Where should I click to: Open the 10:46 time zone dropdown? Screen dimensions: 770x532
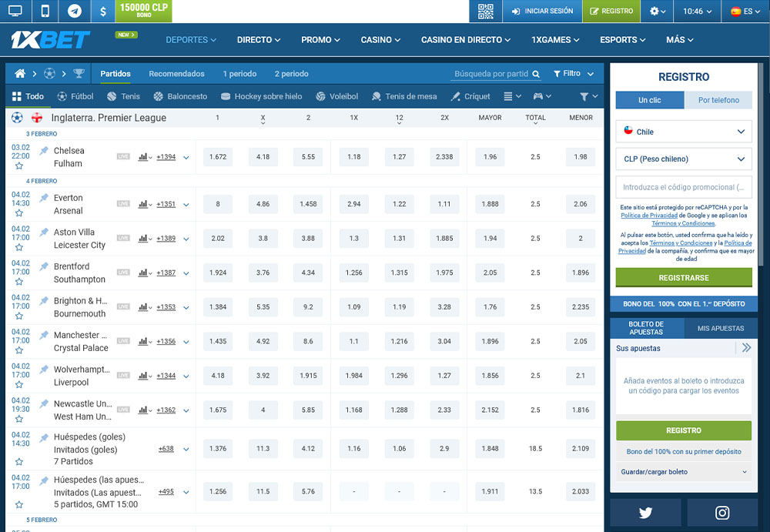(698, 11)
